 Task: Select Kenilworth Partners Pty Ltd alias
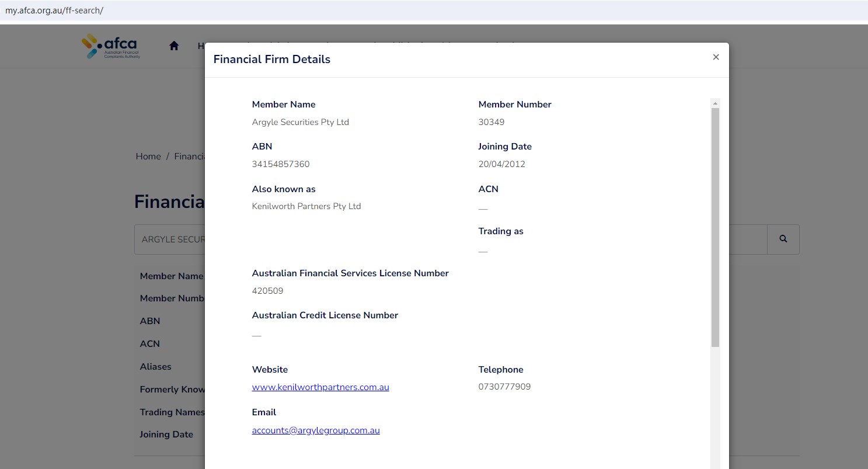click(306, 206)
